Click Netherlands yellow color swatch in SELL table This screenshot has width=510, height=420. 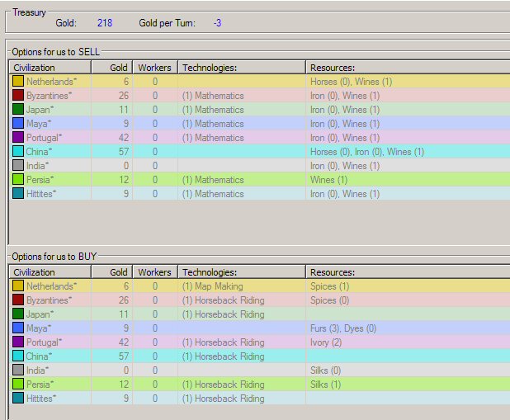[18, 82]
